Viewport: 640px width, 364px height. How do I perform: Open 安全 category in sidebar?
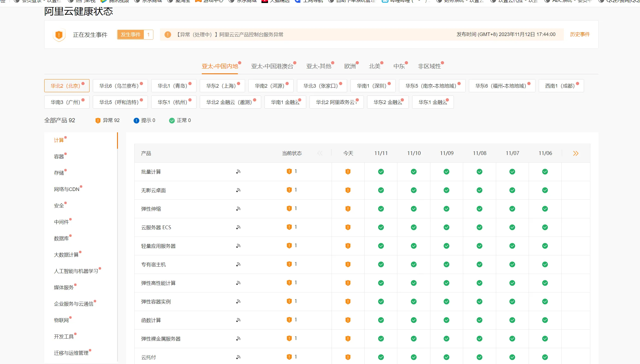pos(59,205)
